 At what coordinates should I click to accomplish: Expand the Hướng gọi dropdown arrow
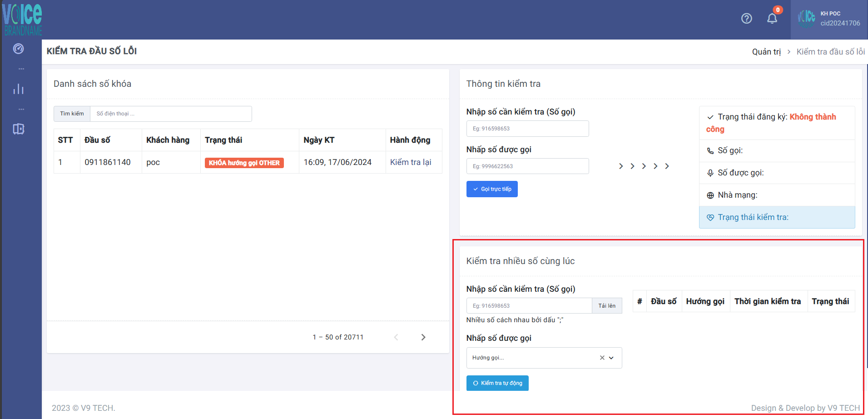click(611, 358)
